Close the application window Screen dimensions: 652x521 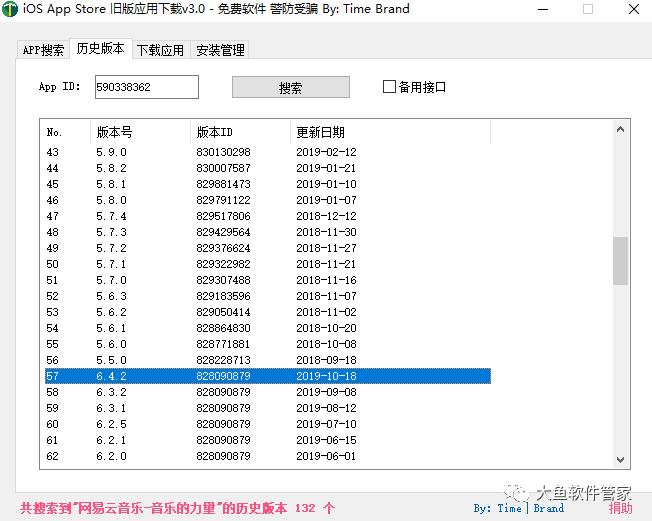point(634,9)
